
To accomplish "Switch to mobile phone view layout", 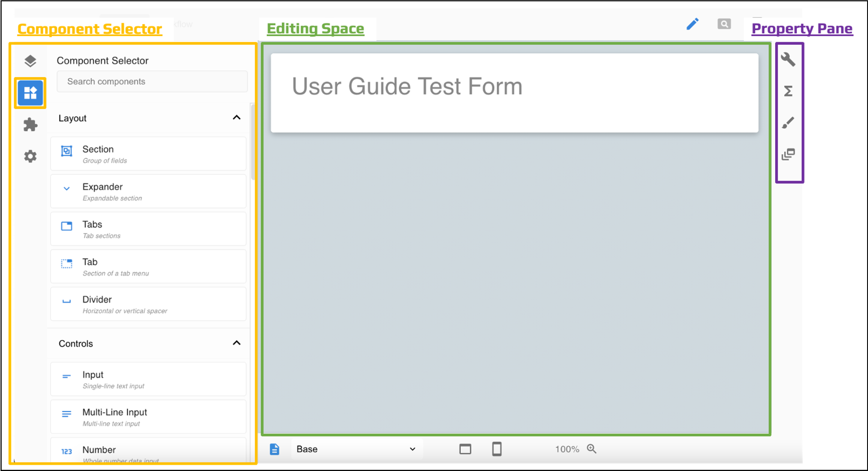I will tap(497, 449).
